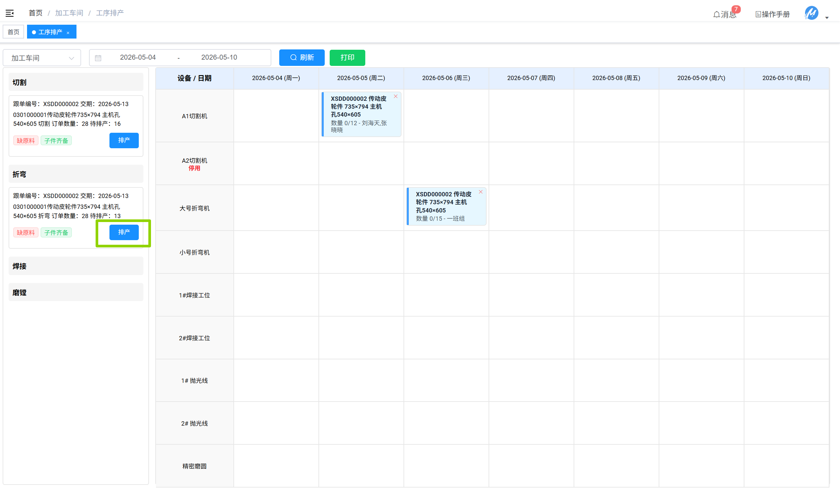
Task: Click the green 打印 print button
Action: (x=347, y=57)
